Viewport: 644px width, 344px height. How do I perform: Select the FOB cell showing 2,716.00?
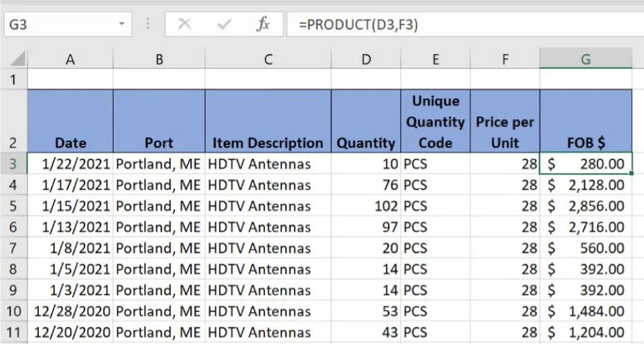pos(585,227)
